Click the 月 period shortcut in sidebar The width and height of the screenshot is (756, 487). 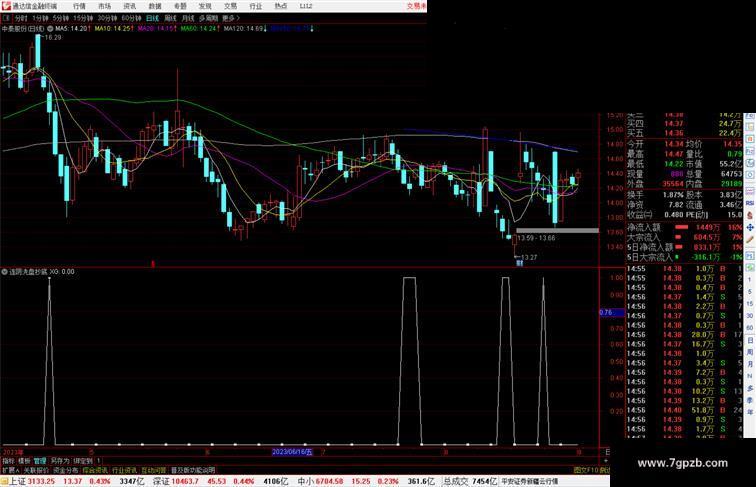[750, 365]
